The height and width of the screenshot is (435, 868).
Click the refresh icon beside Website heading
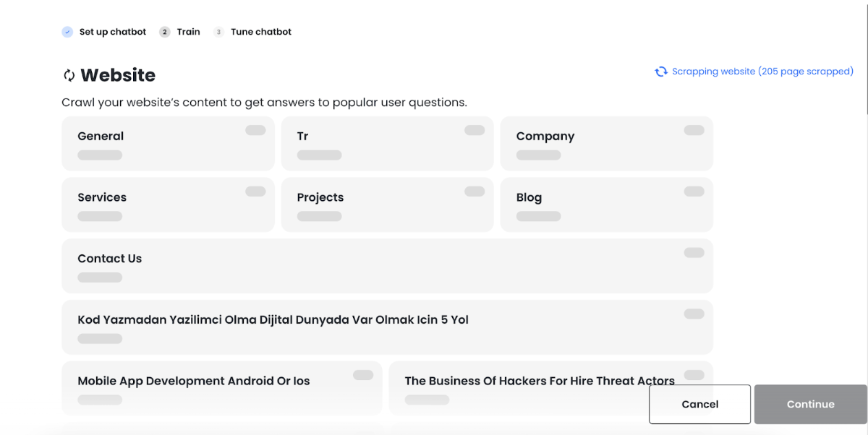tap(69, 75)
